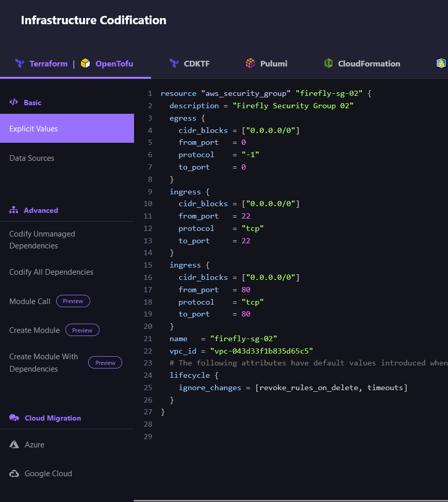Click from_port value 0 on line 5
The height and width of the screenshot is (502, 448).
[244, 142]
